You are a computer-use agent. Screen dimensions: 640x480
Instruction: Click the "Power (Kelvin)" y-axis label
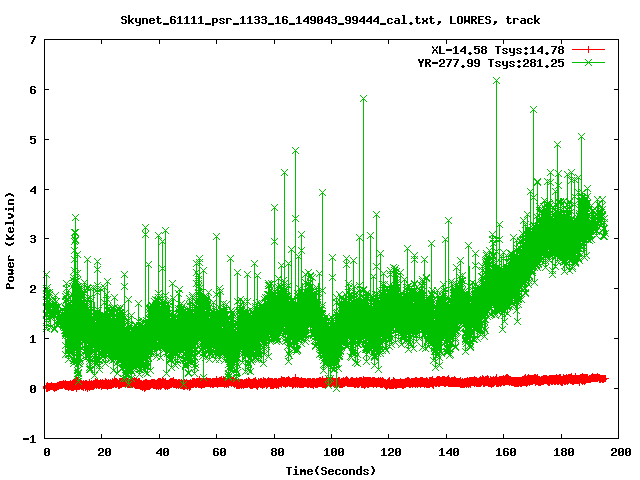tap(11, 240)
